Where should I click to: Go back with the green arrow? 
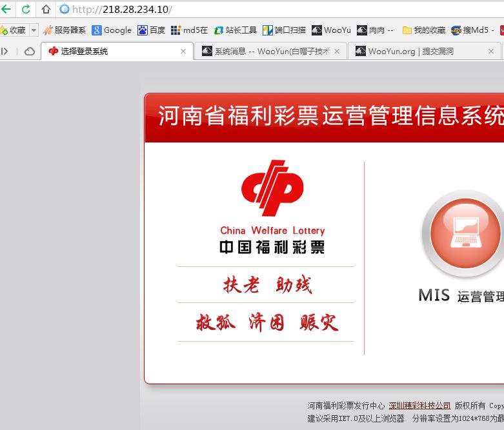point(5,9)
